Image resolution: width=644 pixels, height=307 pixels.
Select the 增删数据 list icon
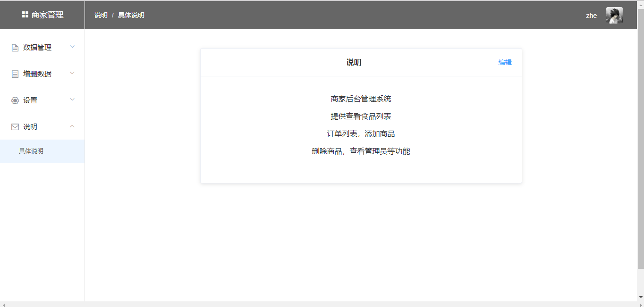pos(14,74)
